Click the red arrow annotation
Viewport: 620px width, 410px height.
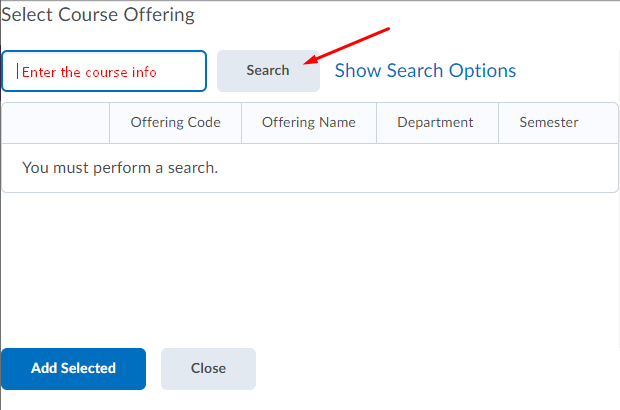coord(350,46)
